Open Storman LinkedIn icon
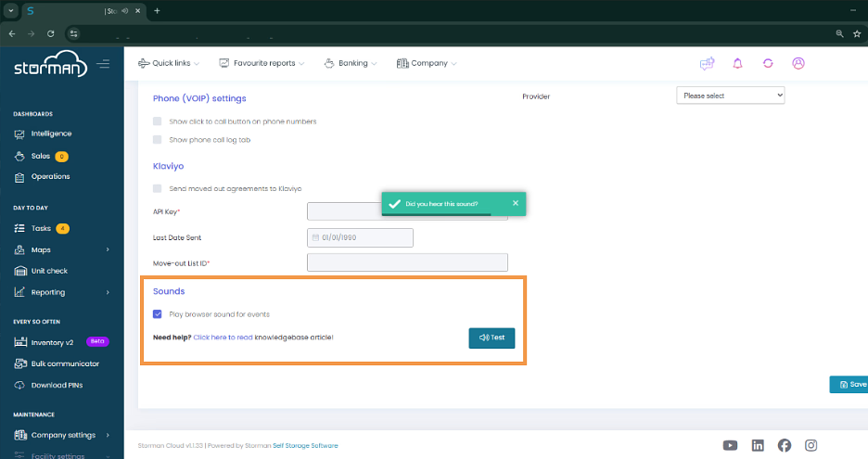This screenshot has height=459, width=868. (758, 445)
